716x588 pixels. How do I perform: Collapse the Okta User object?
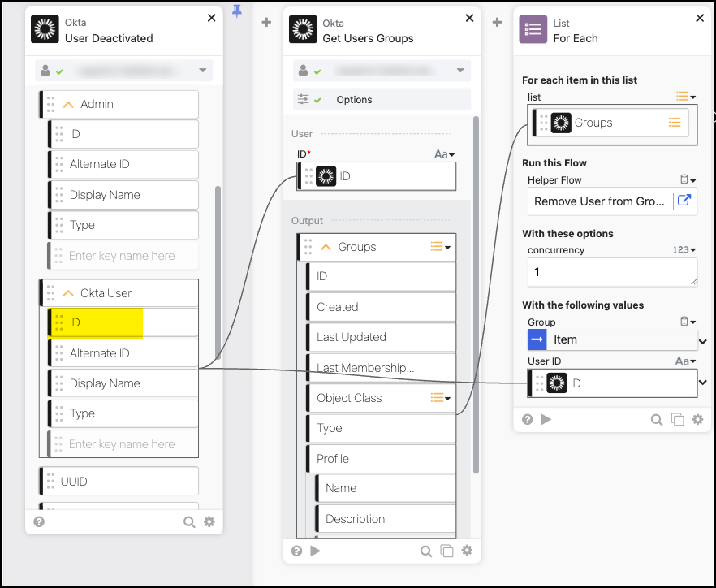pyautogui.click(x=68, y=293)
